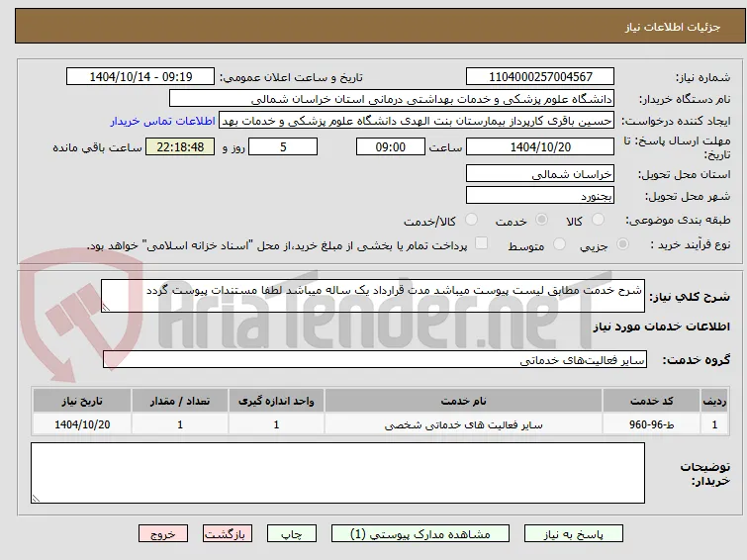Click the response deadline date field 1404/10/20
The width and height of the screenshot is (747, 560).
(540, 146)
